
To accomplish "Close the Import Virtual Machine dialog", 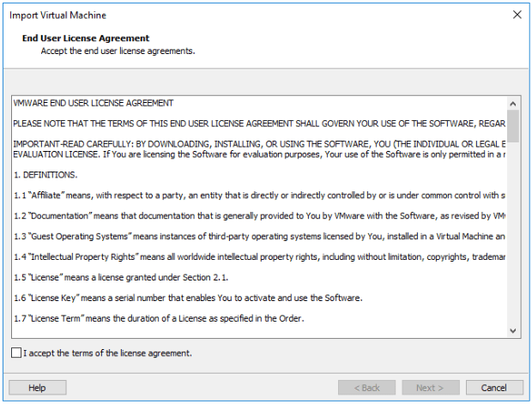I will (517, 15).
